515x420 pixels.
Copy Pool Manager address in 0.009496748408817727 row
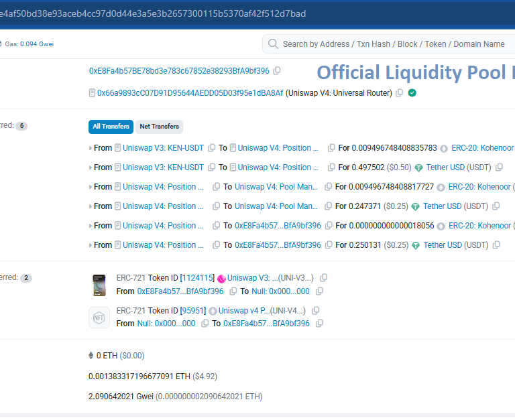coord(328,187)
